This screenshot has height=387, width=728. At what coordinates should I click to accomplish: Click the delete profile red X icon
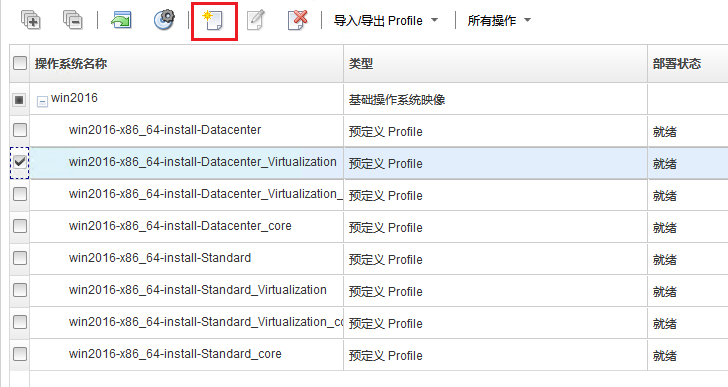click(298, 20)
